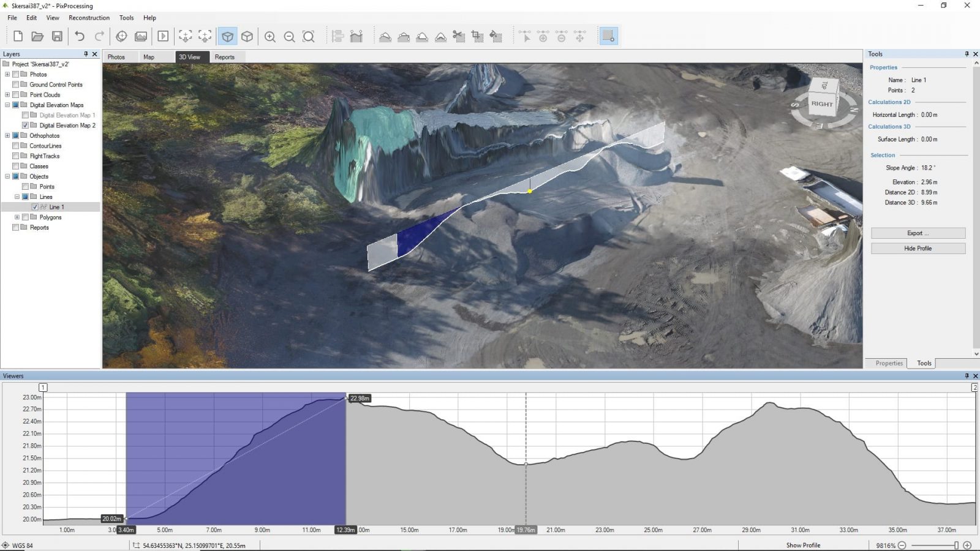Open the Reconstruction menu
980x551 pixels.
click(x=89, y=18)
